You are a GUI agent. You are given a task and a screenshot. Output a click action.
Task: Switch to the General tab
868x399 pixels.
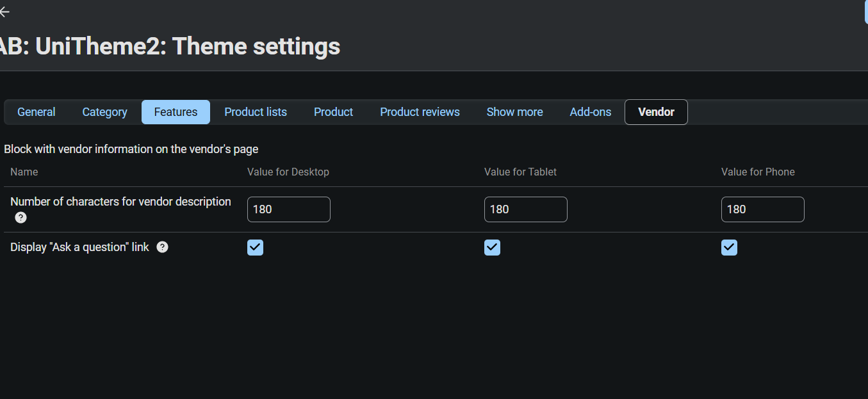37,112
